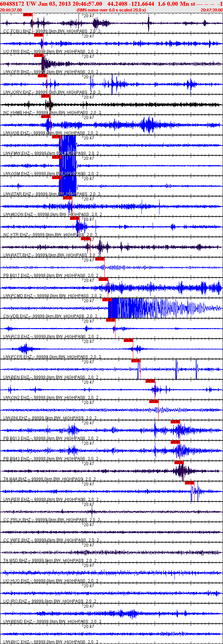Select the CC WIFE BHZ station label
The image size is (223, 644).
17,540
